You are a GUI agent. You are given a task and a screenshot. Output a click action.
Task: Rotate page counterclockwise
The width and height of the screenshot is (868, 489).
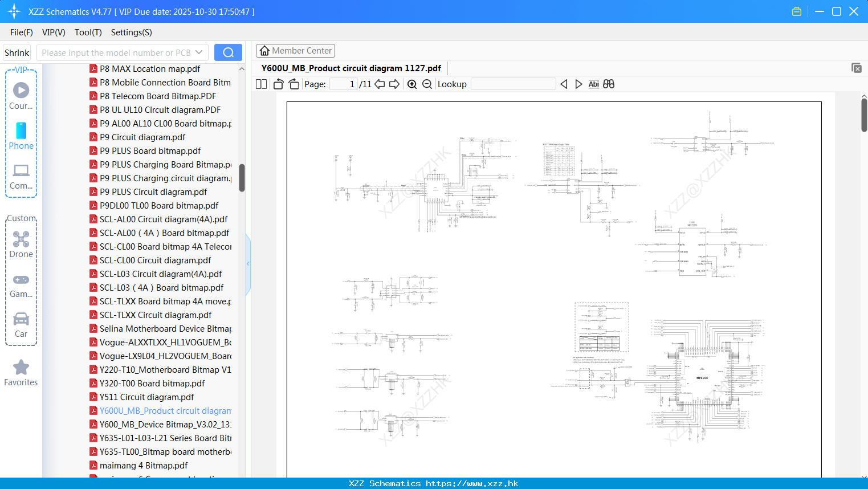pos(278,84)
